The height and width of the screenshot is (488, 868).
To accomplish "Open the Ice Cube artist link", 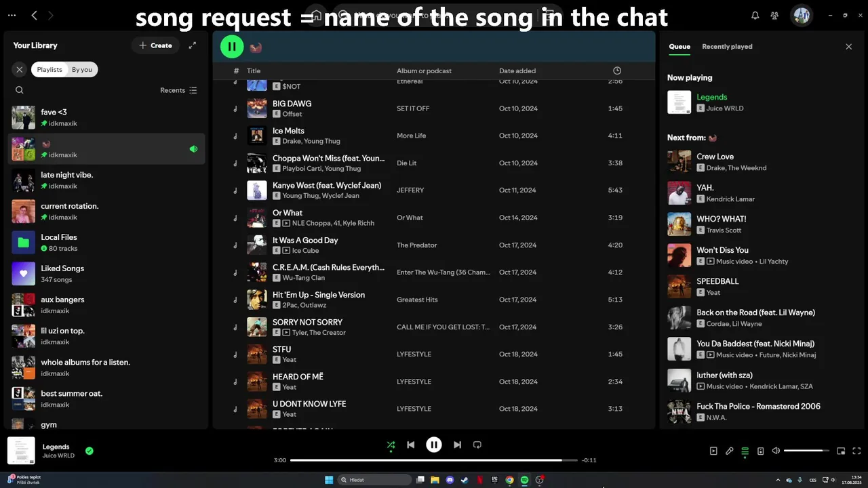I will click(x=305, y=251).
